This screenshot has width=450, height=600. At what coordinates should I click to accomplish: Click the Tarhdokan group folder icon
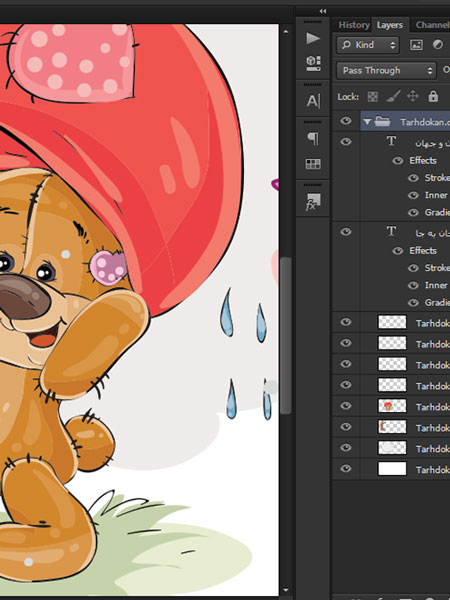pos(382,122)
